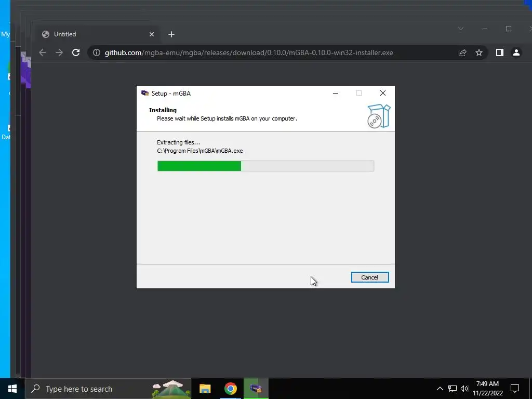
Task: Click the installing progress bar
Action: pyautogui.click(x=265, y=166)
